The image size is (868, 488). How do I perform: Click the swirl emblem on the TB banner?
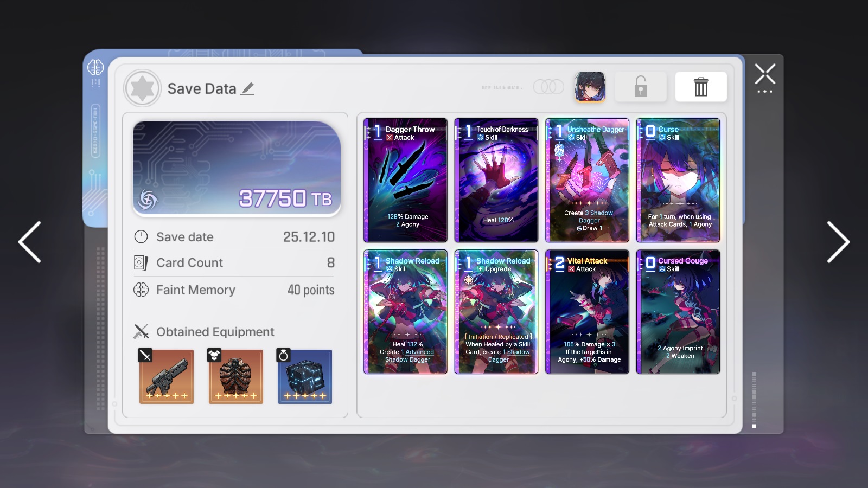(148, 199)
